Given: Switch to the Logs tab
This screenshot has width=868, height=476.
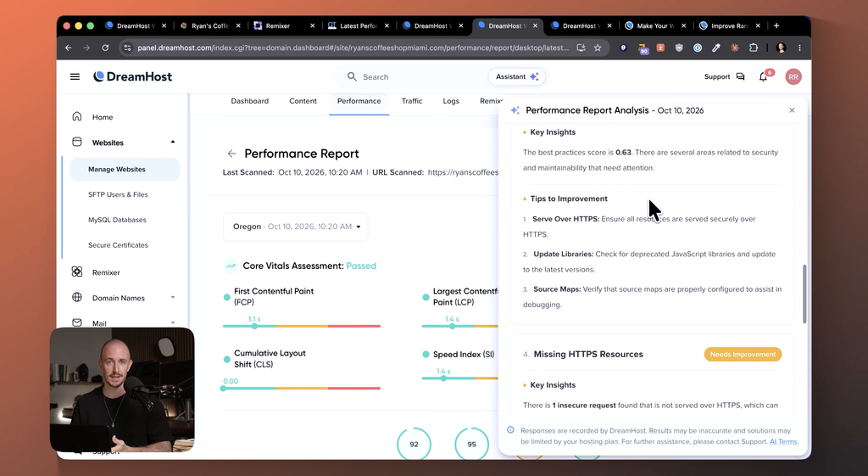Looking at the screenshot, I should pyautogui.click(x=451, y=101).
